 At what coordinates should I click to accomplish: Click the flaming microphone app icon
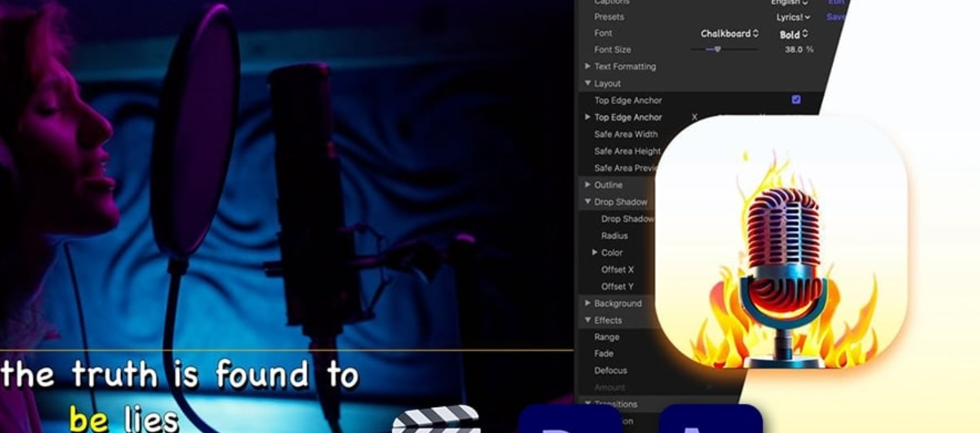coord(781,242)
